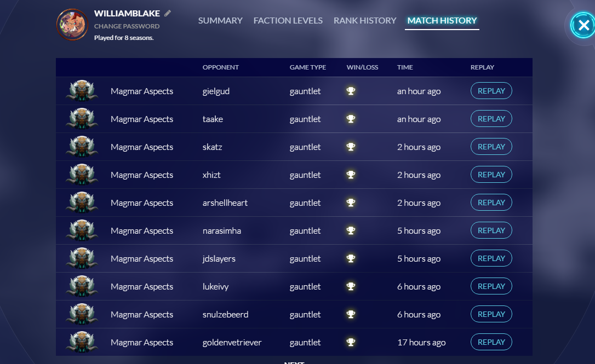Click 'gauntlet' game type in goldenvetriever row
The height and width of the screenshot is (364, 595).
point(305,343)
